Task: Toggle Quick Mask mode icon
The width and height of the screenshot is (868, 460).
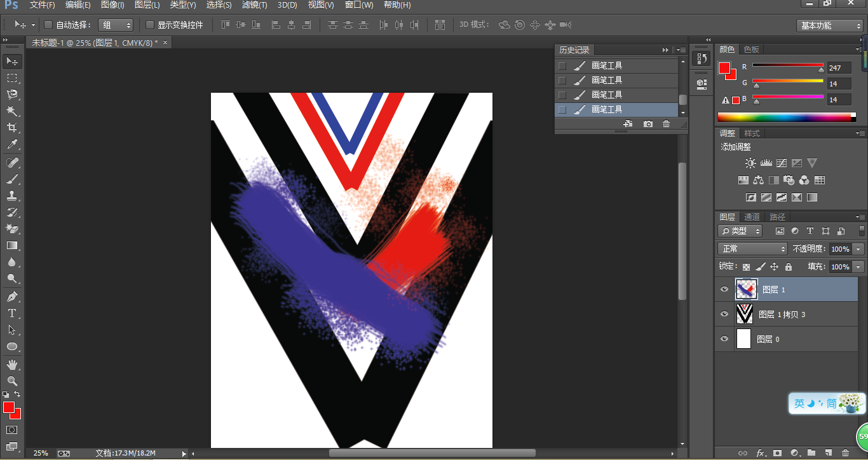Action: tap(12, 430)
